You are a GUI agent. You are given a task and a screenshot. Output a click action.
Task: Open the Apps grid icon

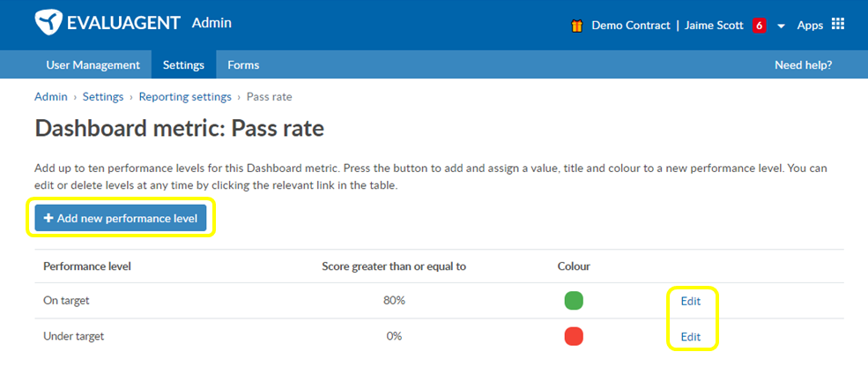coord(838,25)
